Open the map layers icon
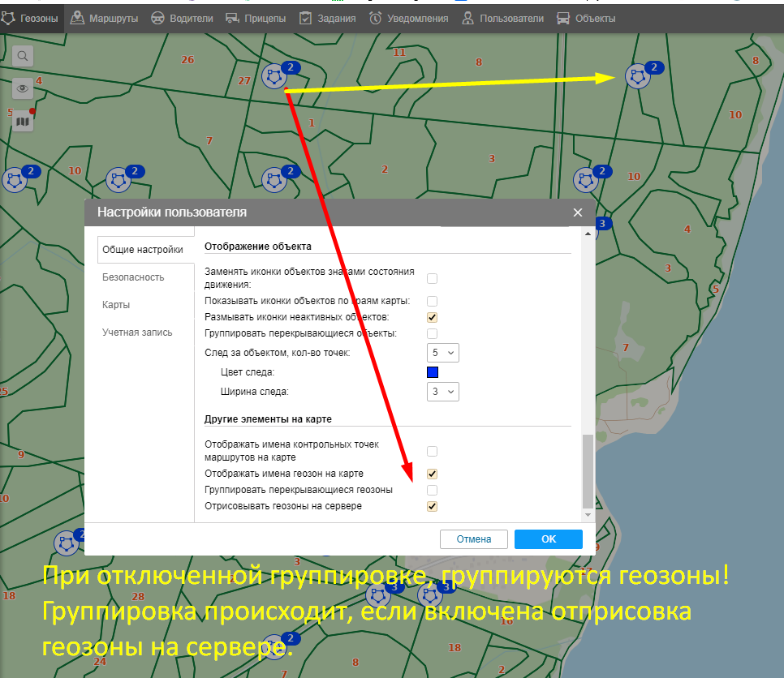Screen dimensions: 784x678 [23, 121]
